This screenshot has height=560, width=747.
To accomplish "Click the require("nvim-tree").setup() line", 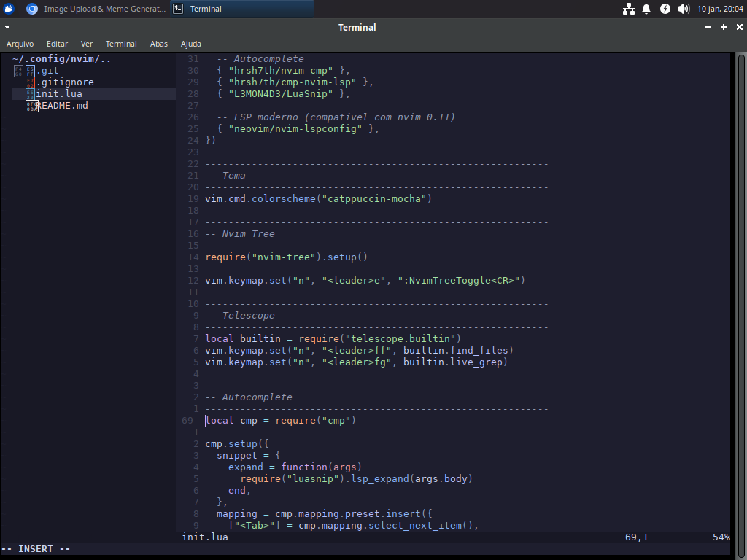I will click(286, 257).
